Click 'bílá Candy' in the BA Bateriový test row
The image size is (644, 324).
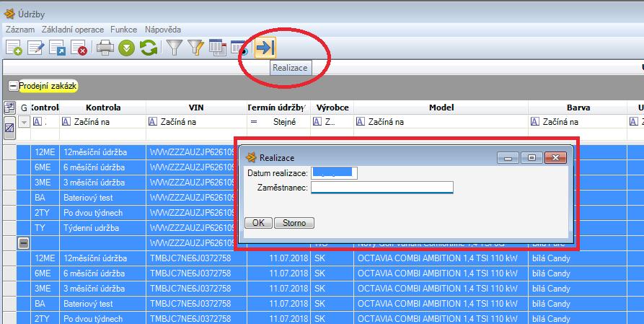tap(578, 304)
